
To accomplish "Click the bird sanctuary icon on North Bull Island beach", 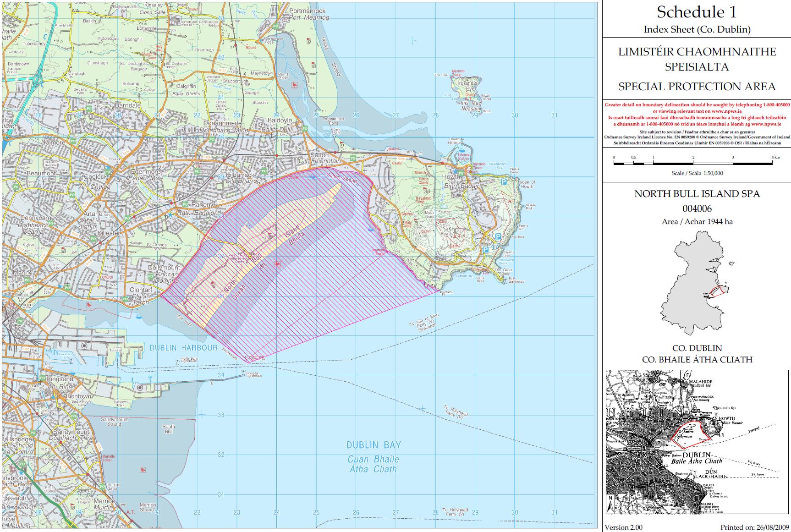I will 277,263.
